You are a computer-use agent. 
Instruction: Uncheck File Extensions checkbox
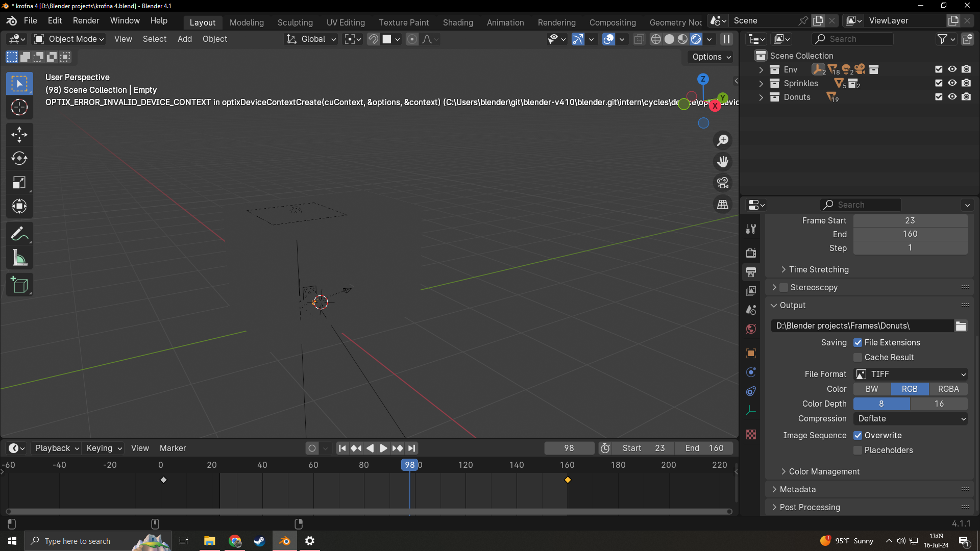[x=858, y=343]
